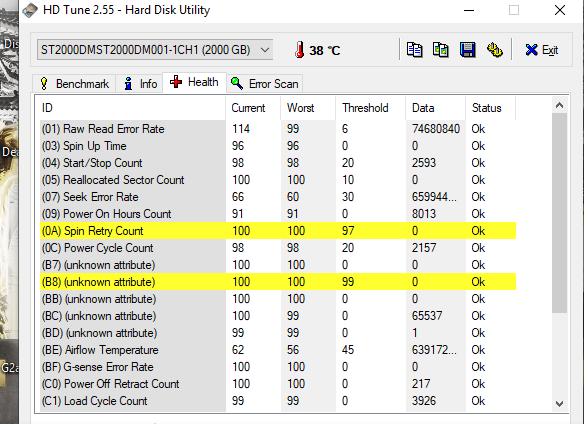Viewport: 584px width, 424px height.
Task: Click the blue X Exit icon
Action: pyautogui.click(x=531, y=50)
